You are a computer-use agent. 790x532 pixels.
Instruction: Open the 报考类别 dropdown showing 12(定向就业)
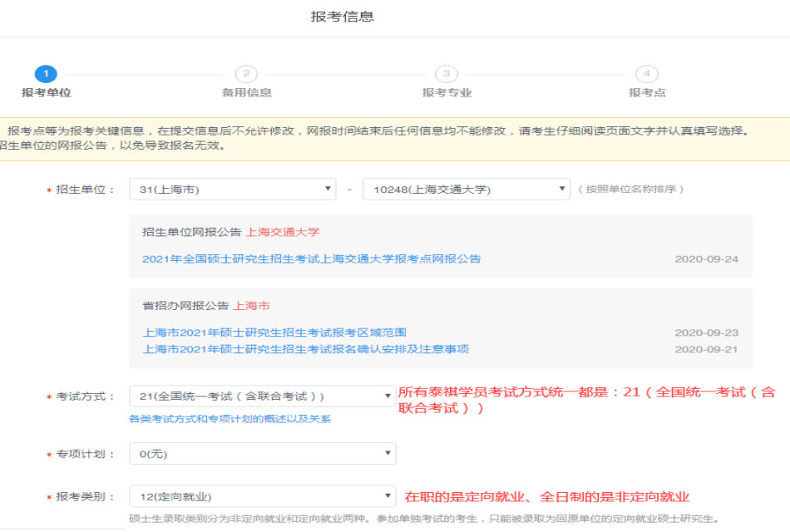262,497
